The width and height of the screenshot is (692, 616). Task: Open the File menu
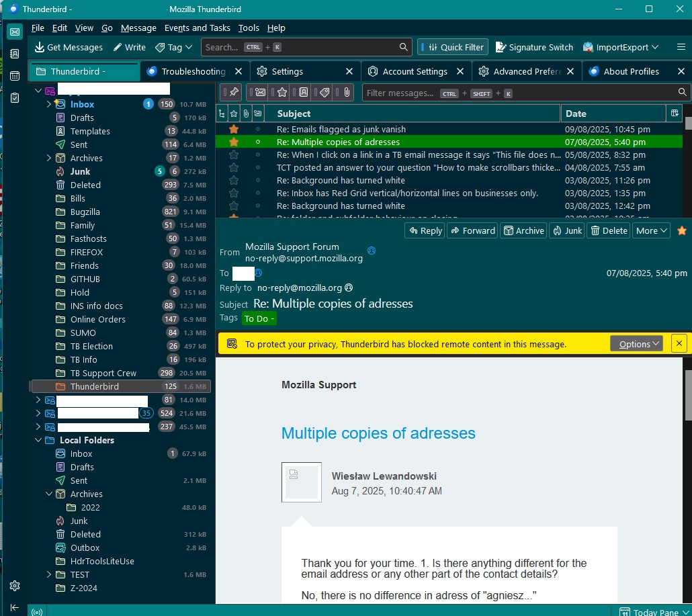pos(38,28)
